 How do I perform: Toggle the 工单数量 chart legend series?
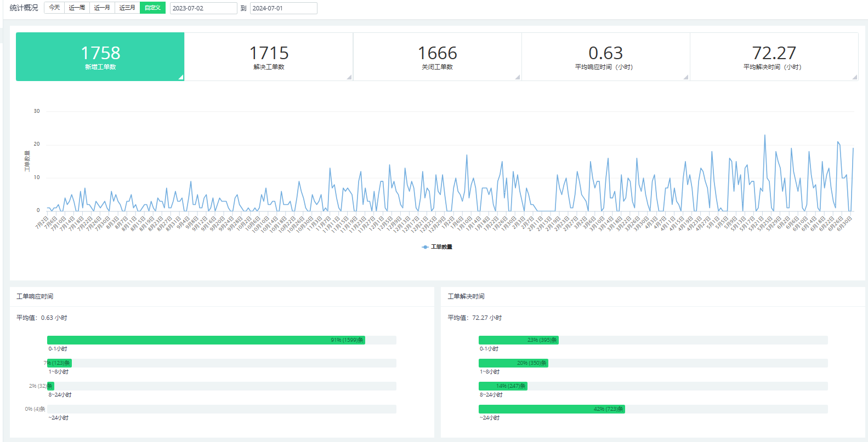click(x=437, y=247)
